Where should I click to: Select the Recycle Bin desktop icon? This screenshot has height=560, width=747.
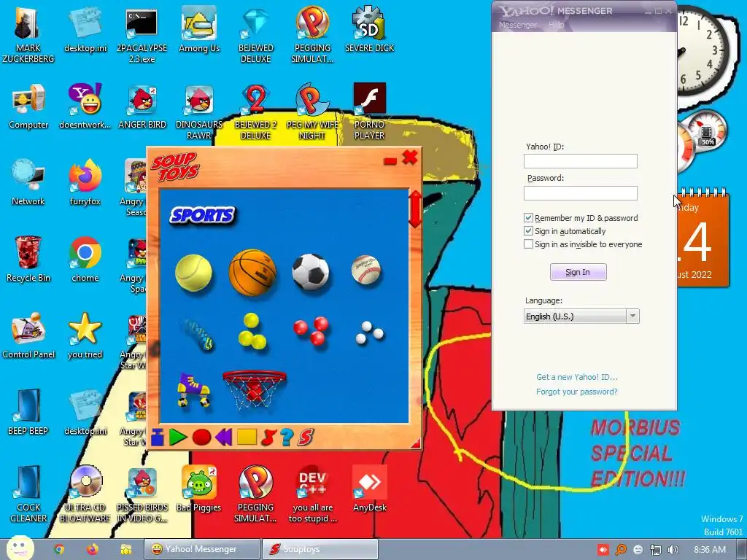28,260
